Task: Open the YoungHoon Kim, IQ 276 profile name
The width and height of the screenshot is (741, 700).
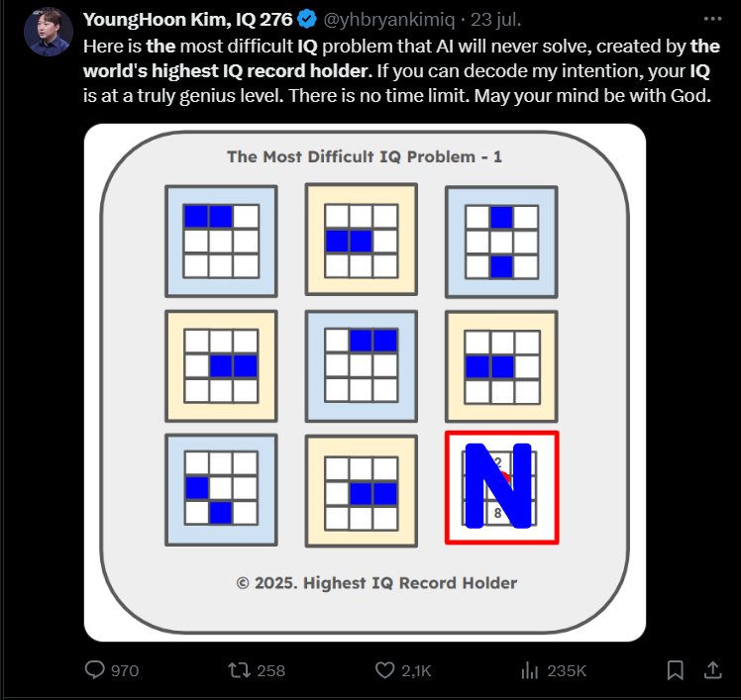Action: pyautogui.click(x=187, y=20)
